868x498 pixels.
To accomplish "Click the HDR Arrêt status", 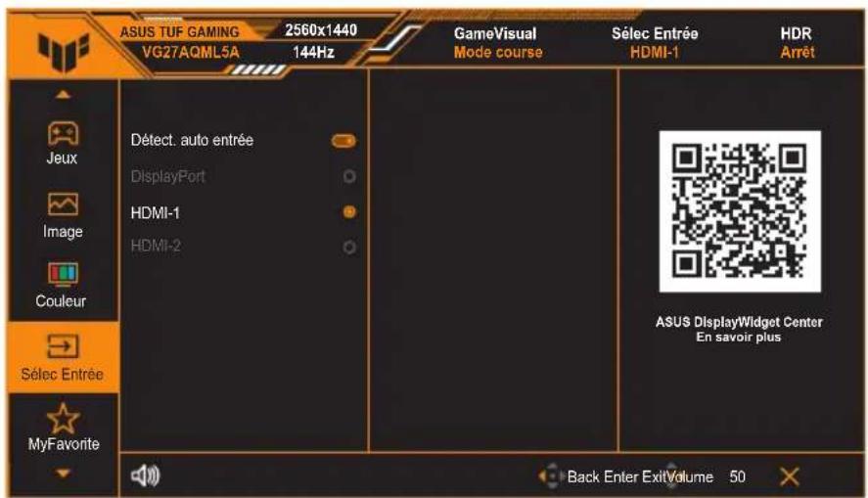I will pyautogui.click(x=798, y=43).
